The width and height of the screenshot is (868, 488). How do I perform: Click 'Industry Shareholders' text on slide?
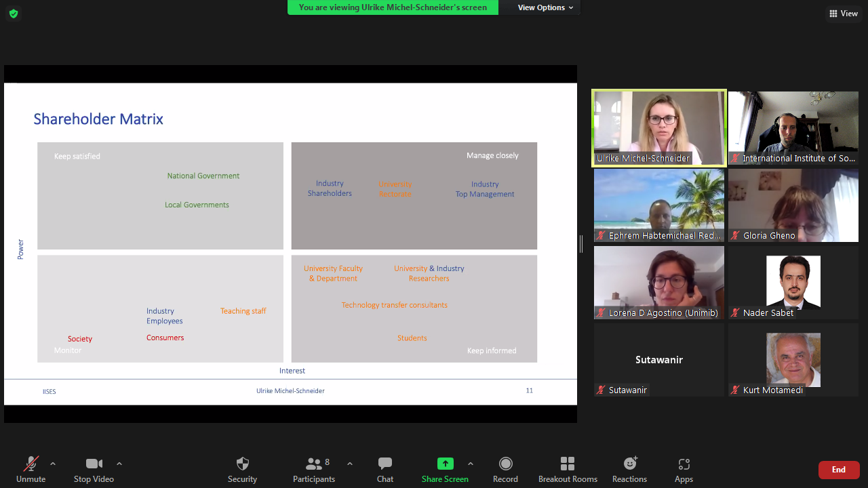click(x=330, y=188)
